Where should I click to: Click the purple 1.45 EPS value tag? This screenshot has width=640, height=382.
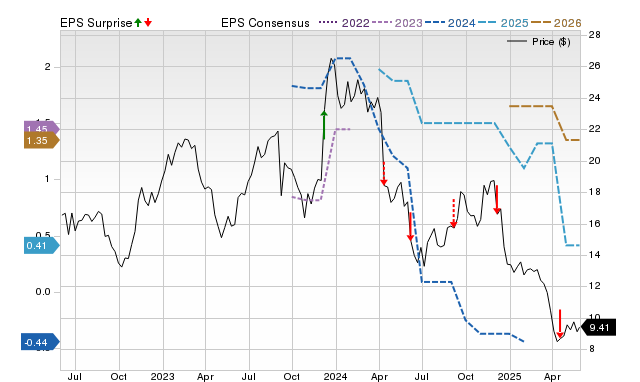point(41,128)
